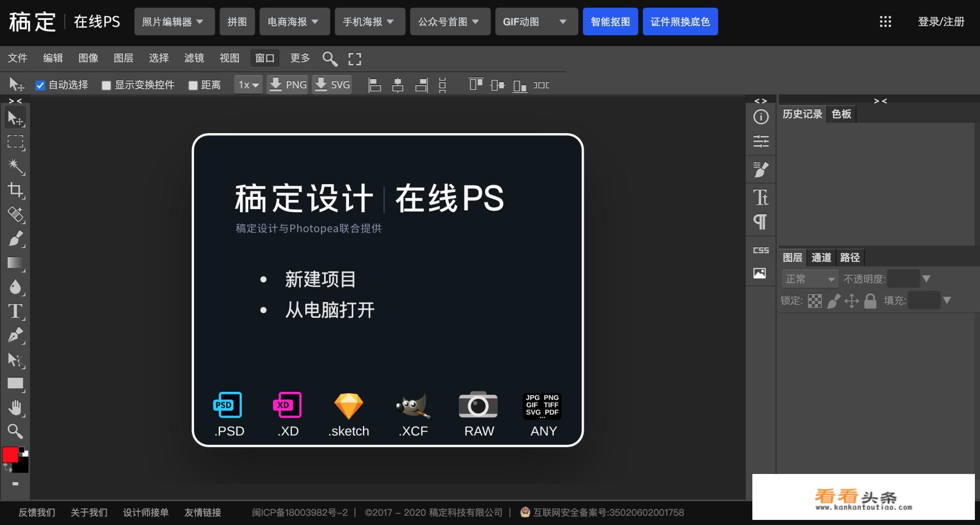980x525 pixels.
Task: Open the Properties sliders panel icon
Action: click(x=761, y=141)
